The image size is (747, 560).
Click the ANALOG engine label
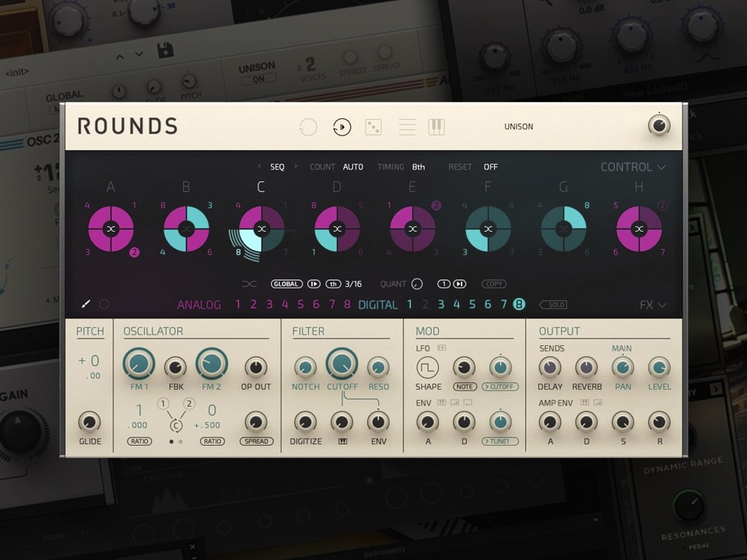(199, 305)
